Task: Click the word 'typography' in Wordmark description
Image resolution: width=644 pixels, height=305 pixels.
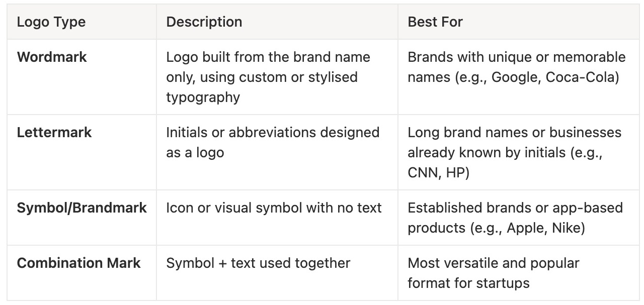Action: coord(203,97)
